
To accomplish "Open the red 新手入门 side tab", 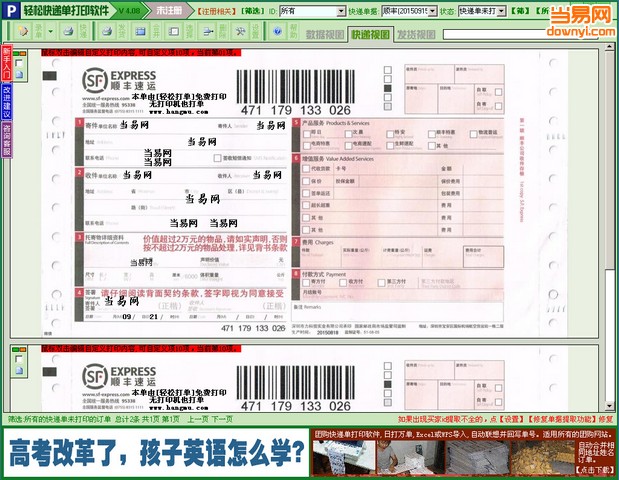I will (x=7, y=63).
